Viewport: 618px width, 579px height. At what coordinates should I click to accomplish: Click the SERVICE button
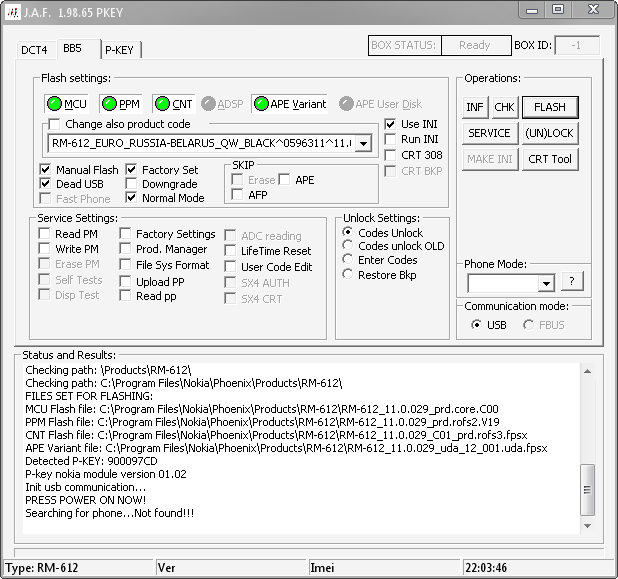(489, 133)
